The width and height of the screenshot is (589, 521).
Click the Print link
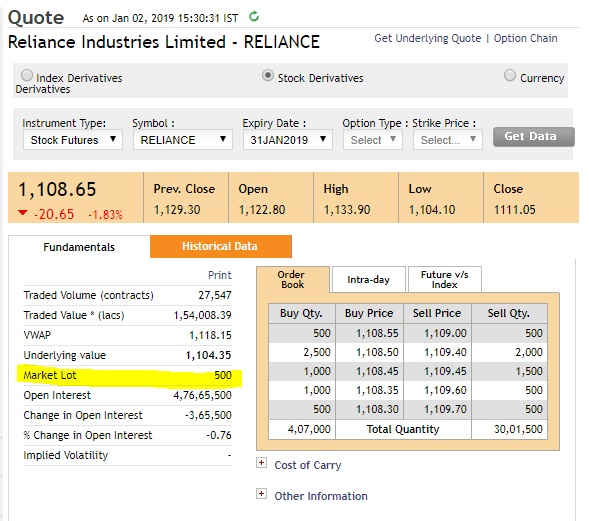[220, 275]
